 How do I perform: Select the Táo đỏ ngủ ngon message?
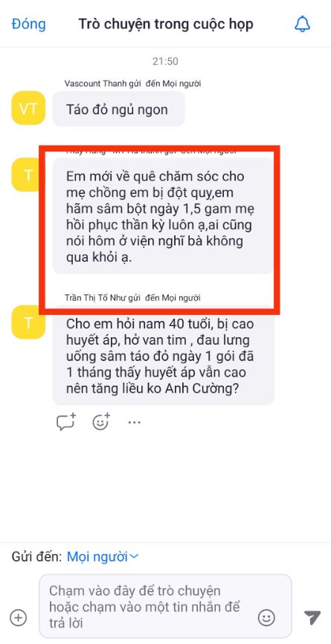118,109
